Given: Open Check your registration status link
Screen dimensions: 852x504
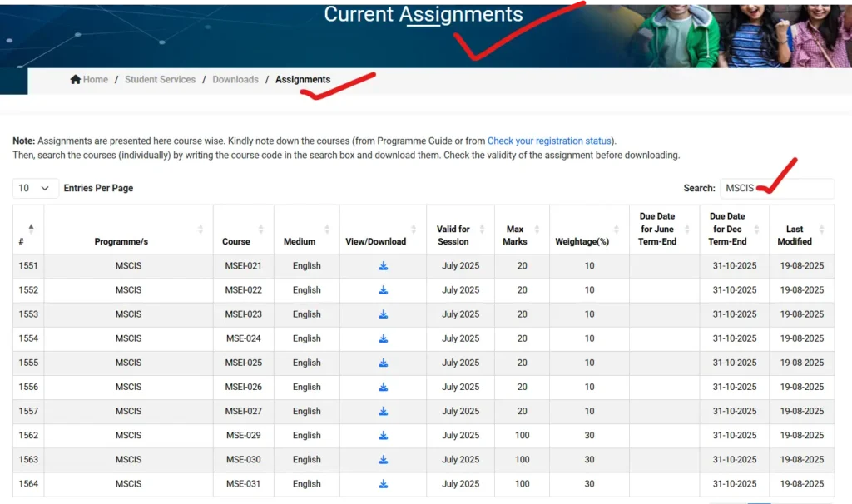Looking at the screenshot, I should 550,141.
